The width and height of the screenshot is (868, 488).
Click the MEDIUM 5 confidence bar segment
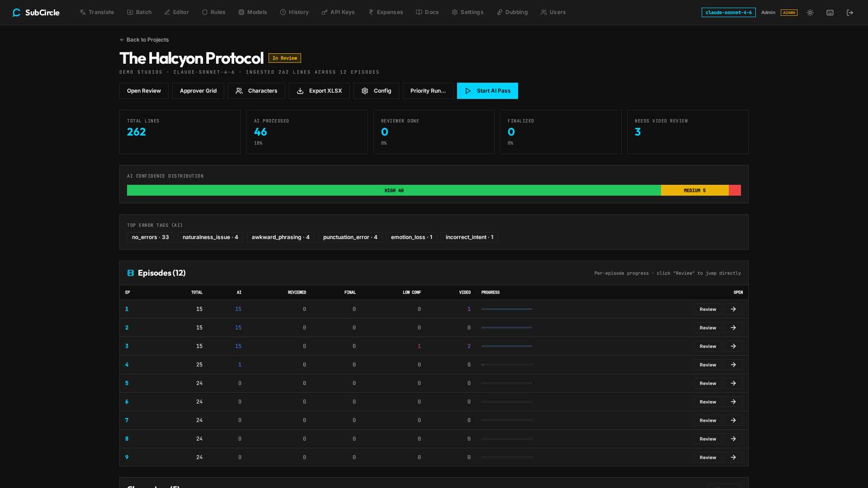coord(695,190)
